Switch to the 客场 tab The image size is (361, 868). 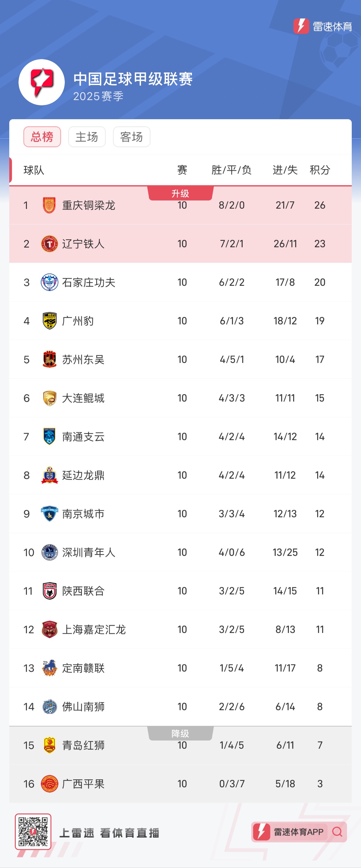coord(131,137)
